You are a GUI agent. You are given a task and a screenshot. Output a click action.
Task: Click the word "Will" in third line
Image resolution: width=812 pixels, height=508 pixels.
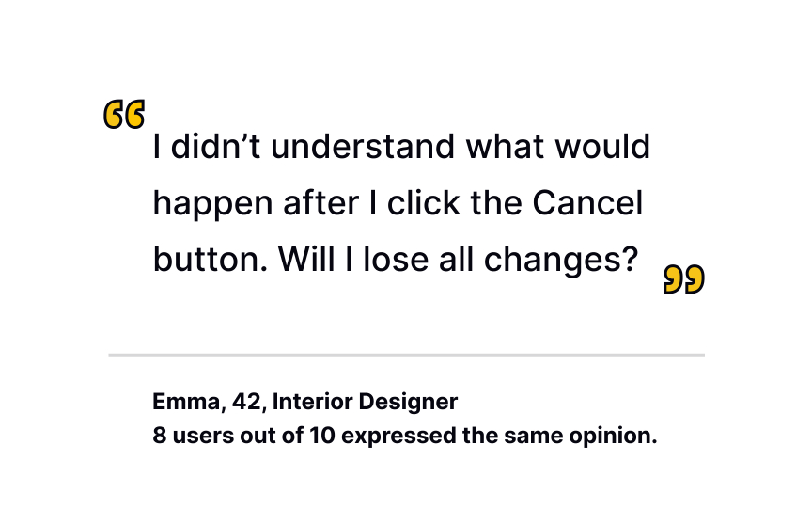[x=306, y=260]
